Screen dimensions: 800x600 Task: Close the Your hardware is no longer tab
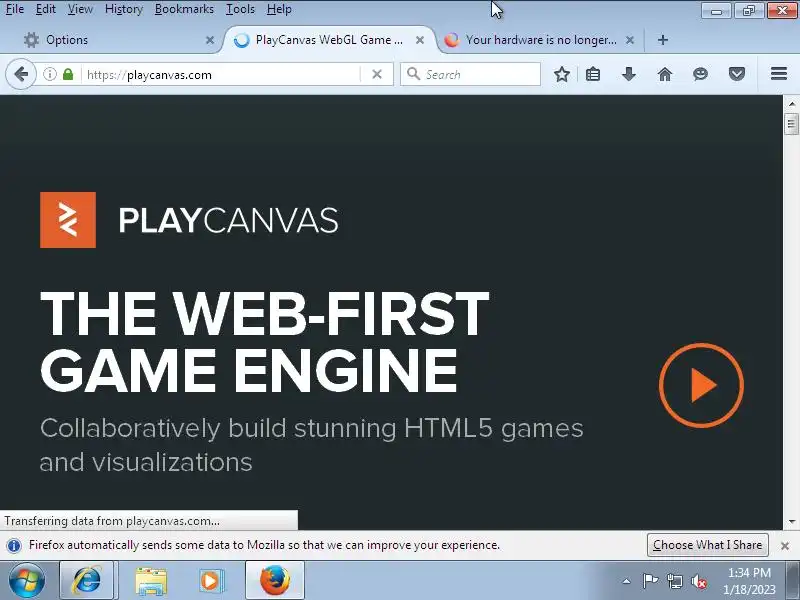[x=630, y=40]
